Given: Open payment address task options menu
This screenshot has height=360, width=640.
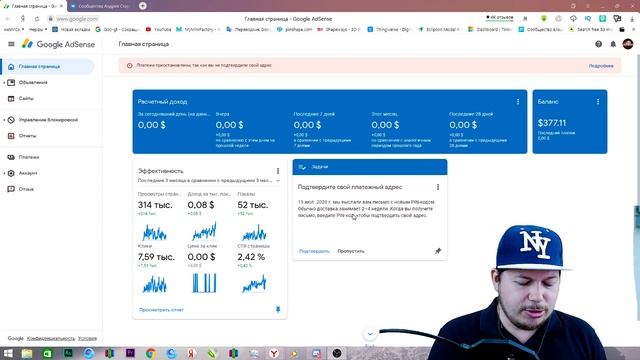Looking at the screenshot, I should point(438,187).
